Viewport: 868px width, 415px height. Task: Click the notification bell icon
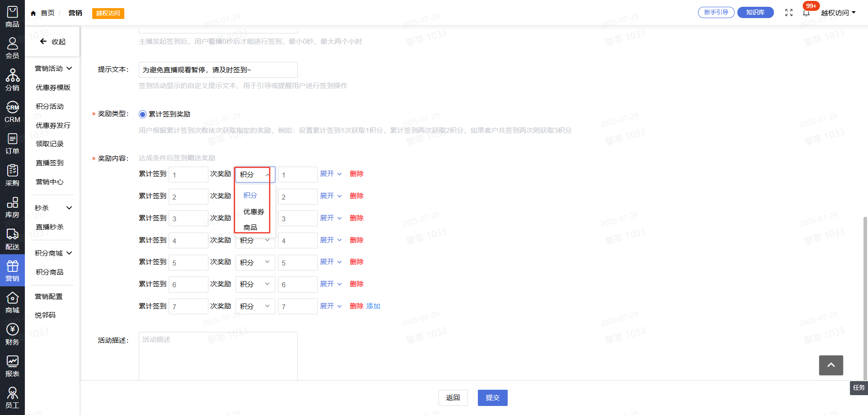pyautogui.click(x=806, y=13)
